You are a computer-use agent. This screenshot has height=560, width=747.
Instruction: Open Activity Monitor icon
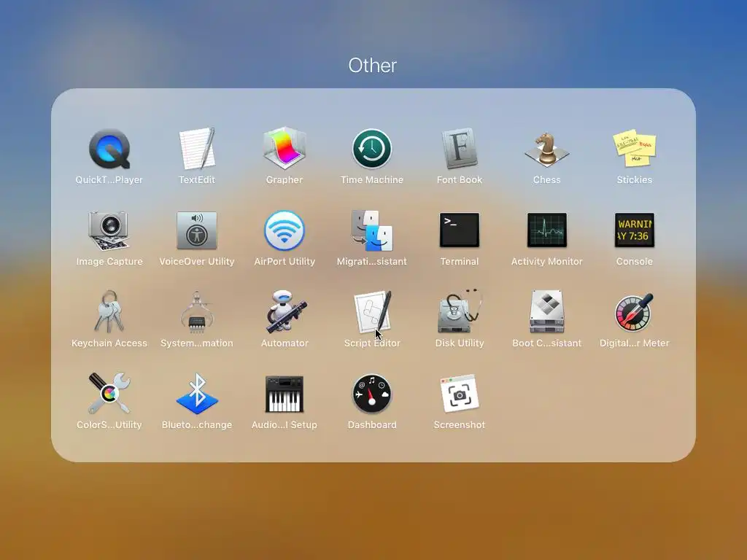(547, 230)
